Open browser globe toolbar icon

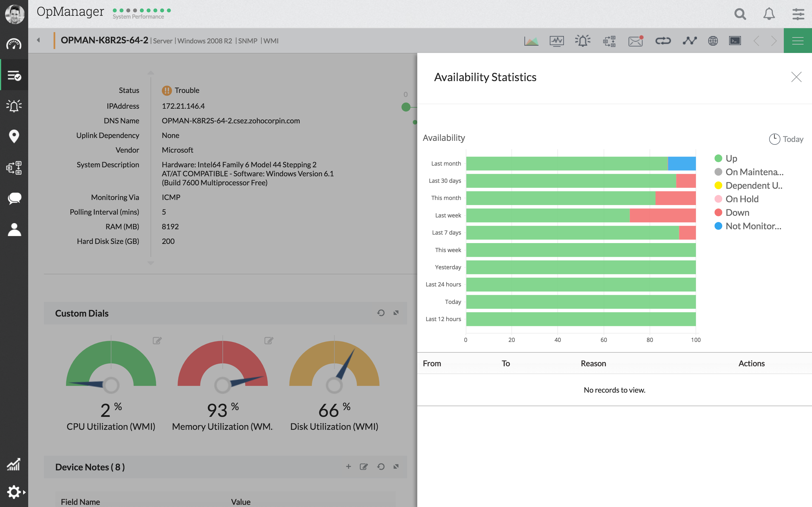713,41
